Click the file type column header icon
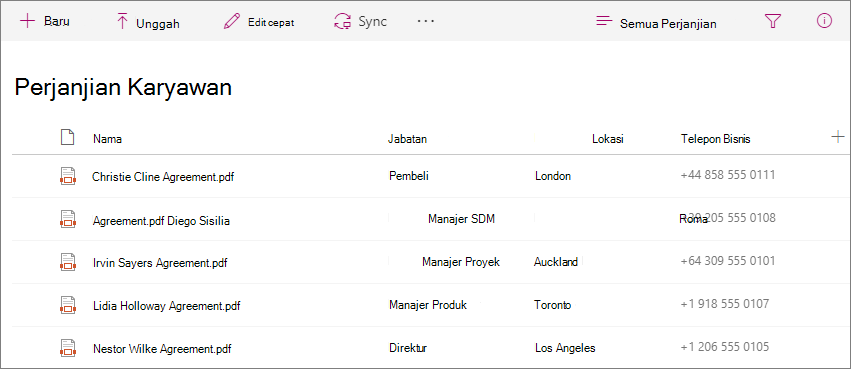851x369 pixels. point(67,137)
